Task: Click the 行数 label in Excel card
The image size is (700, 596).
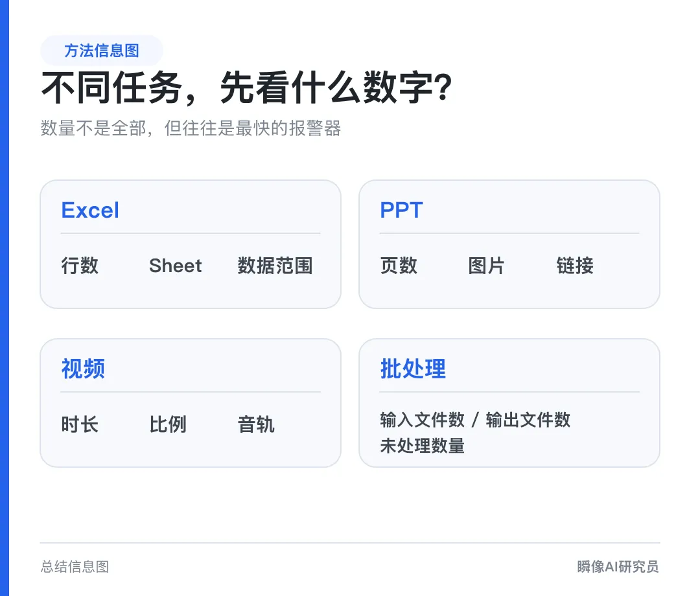Action: [x=80, y=266]
